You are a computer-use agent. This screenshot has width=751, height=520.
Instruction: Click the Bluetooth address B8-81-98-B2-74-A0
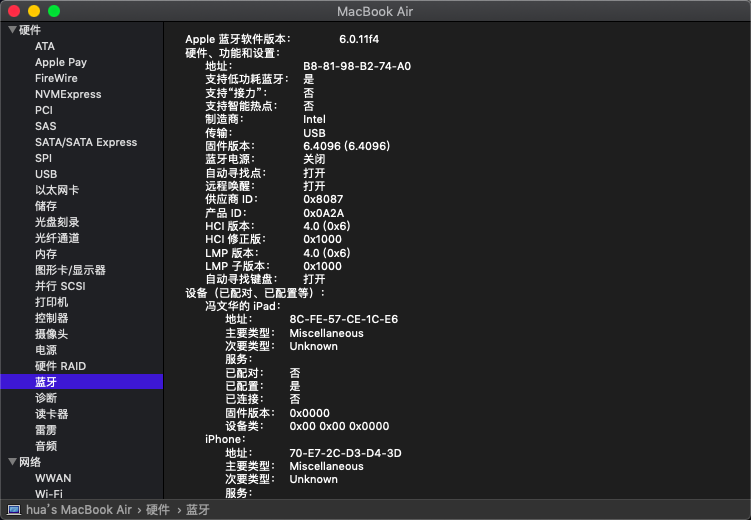357,66
